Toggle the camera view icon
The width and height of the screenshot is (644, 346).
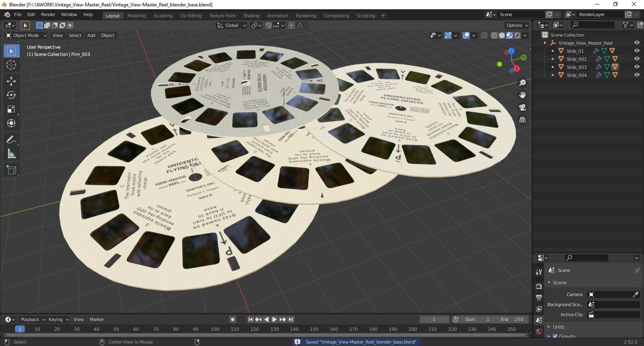[x=522, y=107]
